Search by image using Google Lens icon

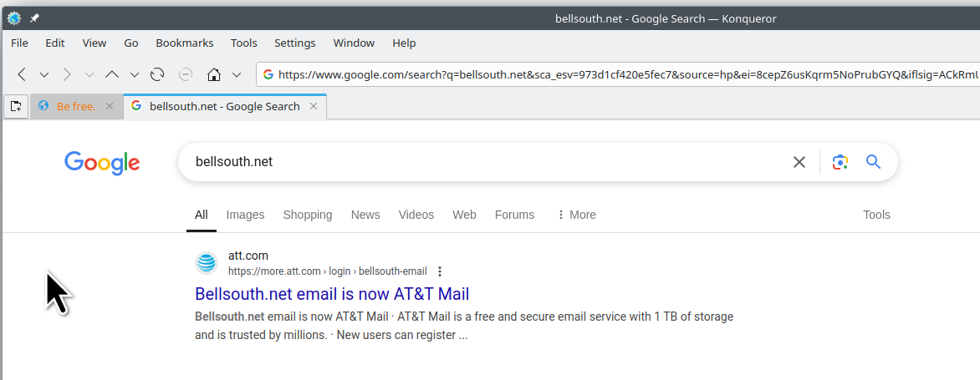pyautogui.click(x=840, y=162)
